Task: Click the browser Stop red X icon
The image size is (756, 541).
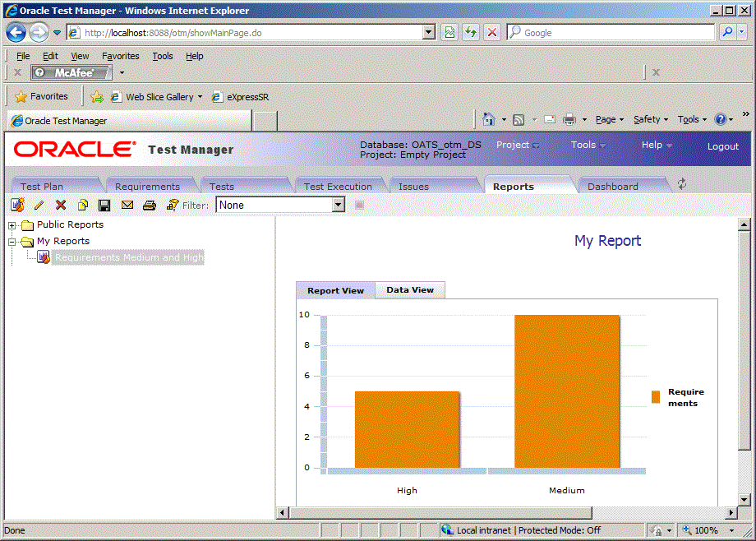Action: click(491, 32)
